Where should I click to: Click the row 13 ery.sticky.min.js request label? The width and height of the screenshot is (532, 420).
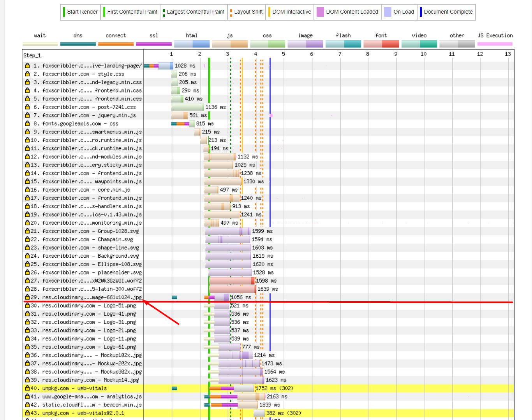[92, 165]
